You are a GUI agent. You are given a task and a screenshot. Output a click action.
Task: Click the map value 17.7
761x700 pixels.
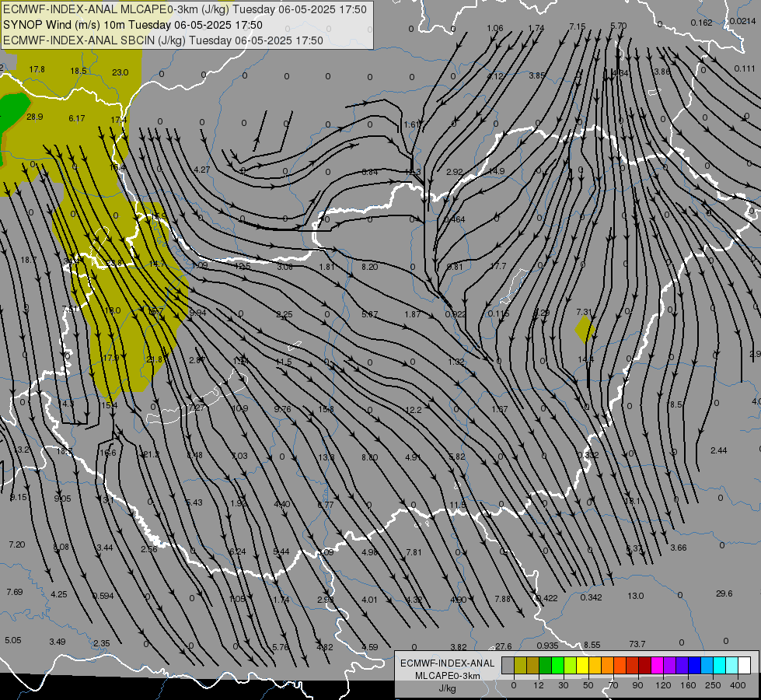(498, 266)
